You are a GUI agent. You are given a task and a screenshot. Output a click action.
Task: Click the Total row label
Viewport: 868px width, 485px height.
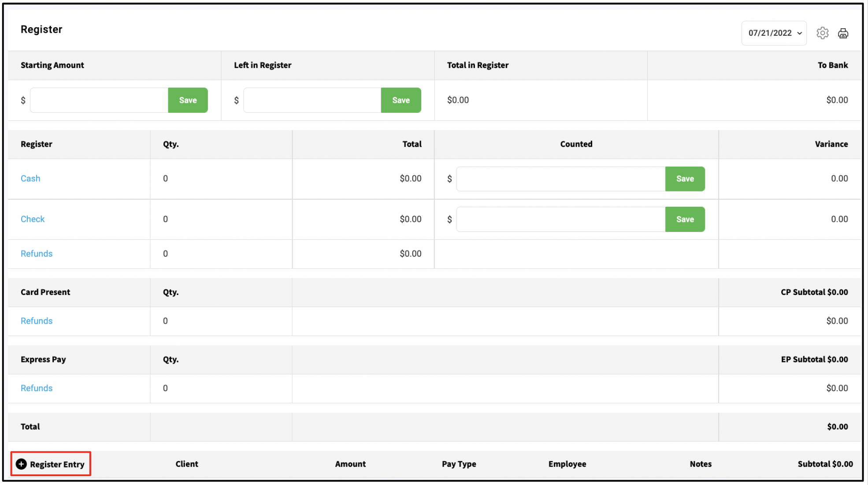pyautogui.click(x=30, y=426)
